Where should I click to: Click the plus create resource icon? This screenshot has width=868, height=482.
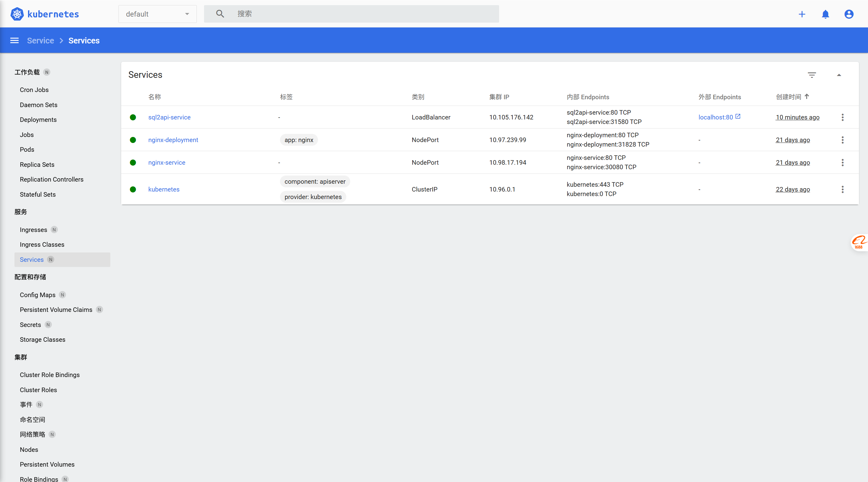[x=802, y=14]
